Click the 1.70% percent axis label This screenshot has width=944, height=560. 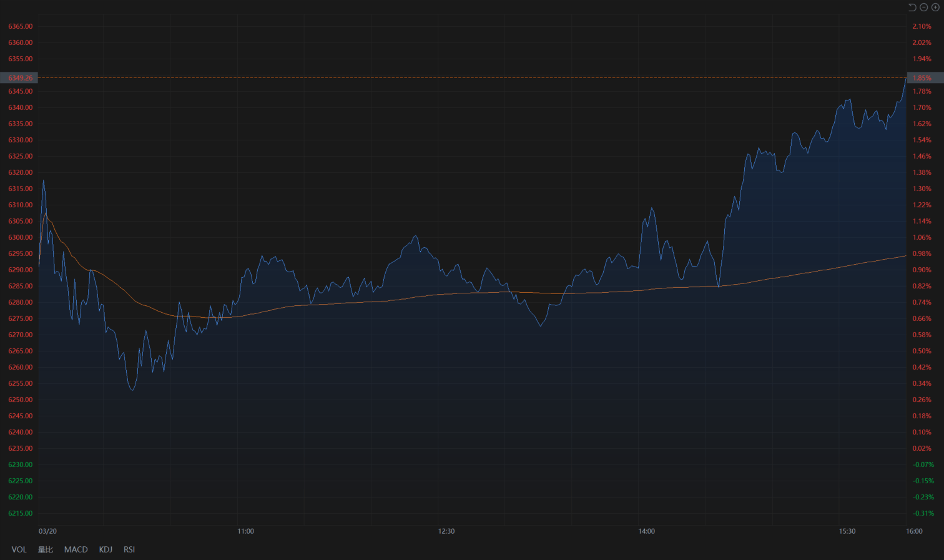click(x=922, y=107)
